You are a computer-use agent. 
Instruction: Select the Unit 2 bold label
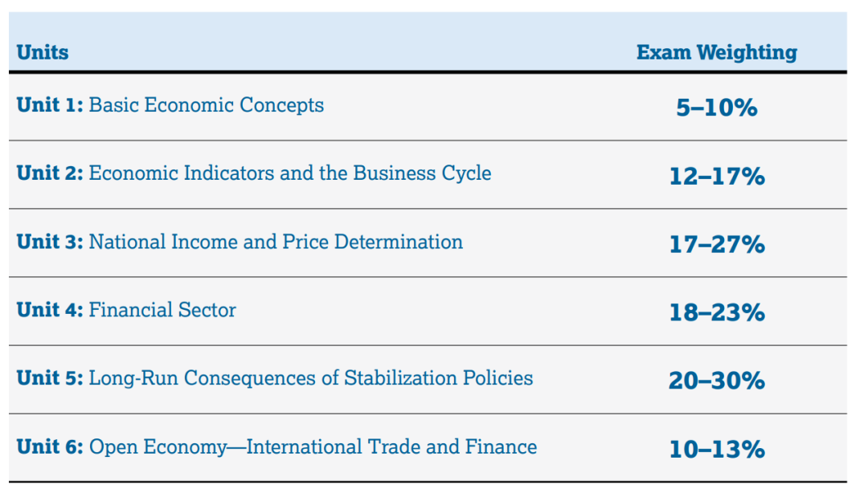pyautogui.click(x=50, y=173)
